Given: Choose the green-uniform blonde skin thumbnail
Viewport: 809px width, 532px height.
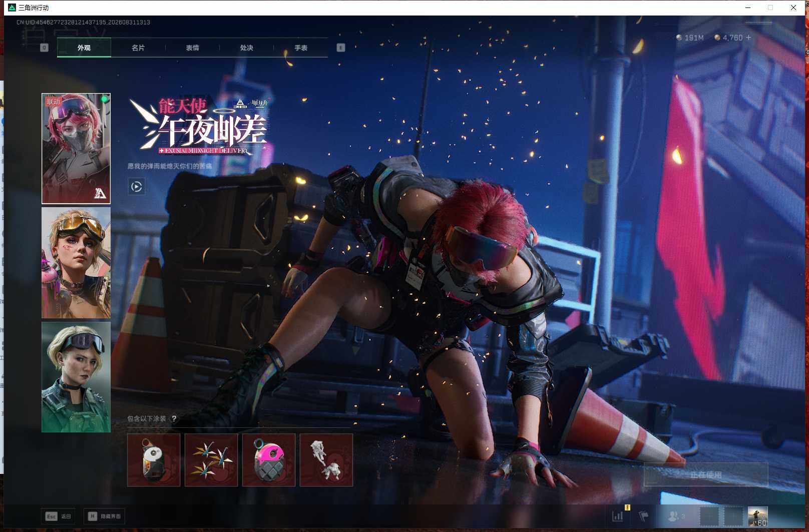Looking at the screenshot, I should coord(76,377).
